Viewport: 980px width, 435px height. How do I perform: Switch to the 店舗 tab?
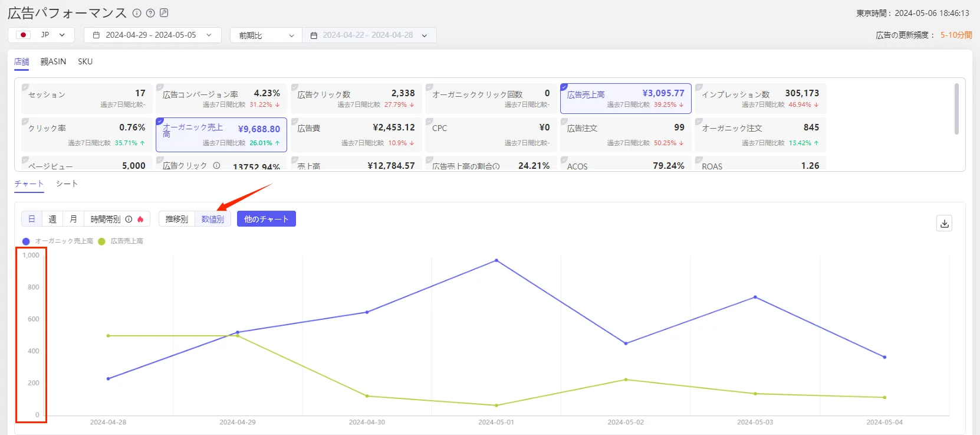(x=22, y=61)
